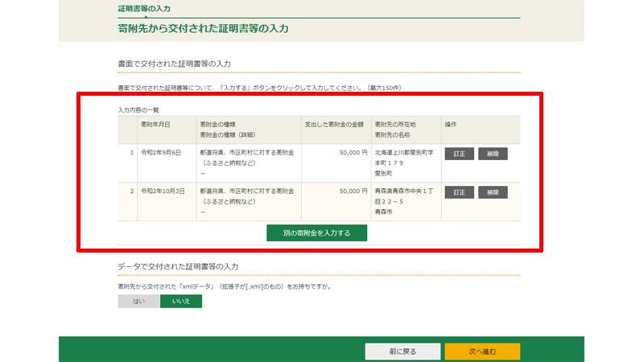Click page title 寄附先から交付された証明書等の入力

(203, 29)
